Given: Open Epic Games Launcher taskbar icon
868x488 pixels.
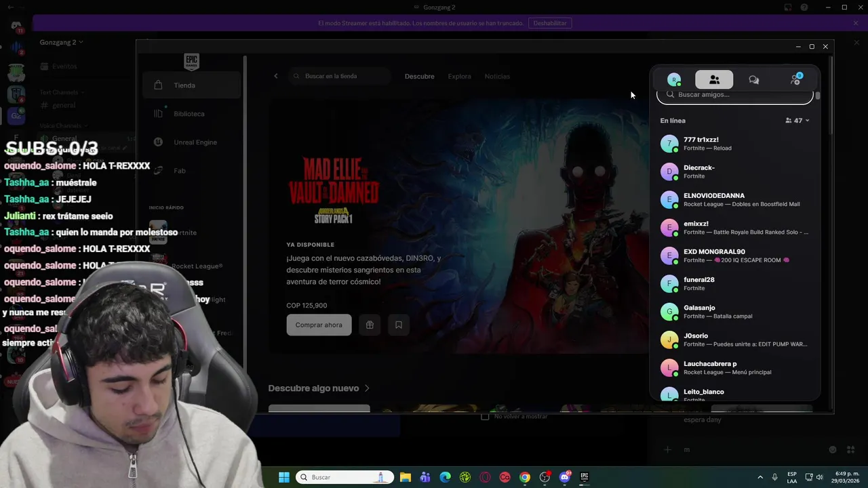Looking at the screenshot, I should pos(585,477).
